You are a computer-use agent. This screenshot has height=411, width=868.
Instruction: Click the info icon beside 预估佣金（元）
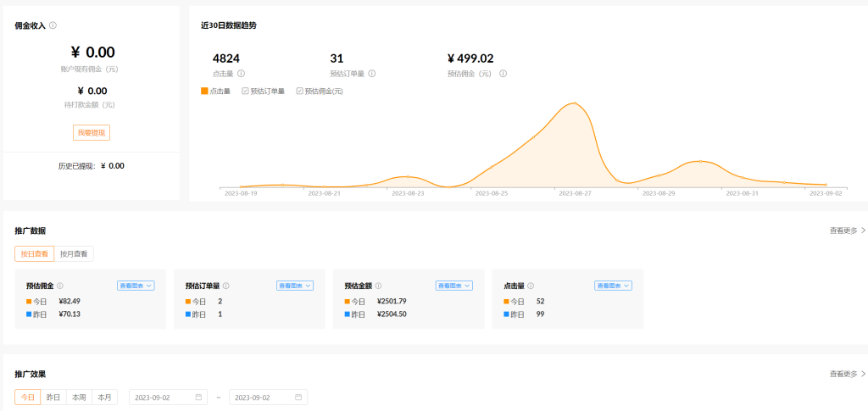point(504,74)
